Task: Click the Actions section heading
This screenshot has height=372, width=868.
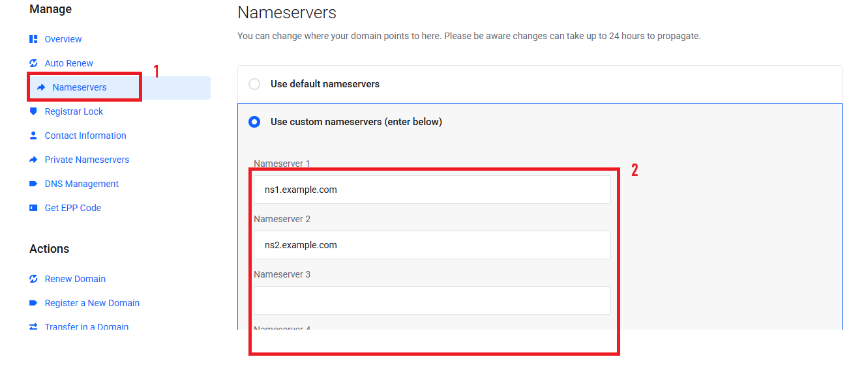Action: click(x=49, y=249)
